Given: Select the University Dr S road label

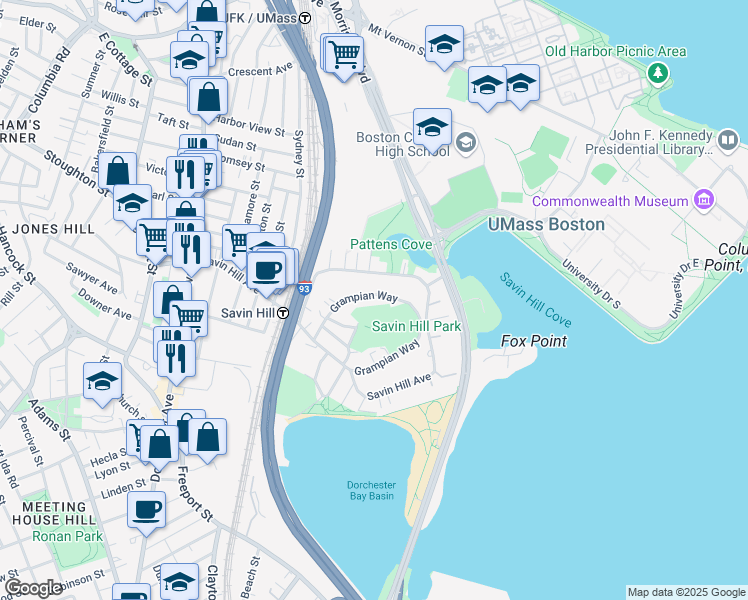Looking at the screenshot, I should pyautogui.click(x=591, y=284).
